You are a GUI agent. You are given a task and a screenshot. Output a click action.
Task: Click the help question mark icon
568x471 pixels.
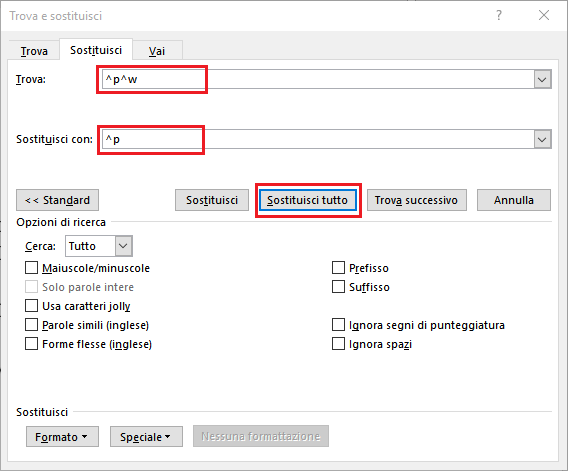[x=499, y=16]
